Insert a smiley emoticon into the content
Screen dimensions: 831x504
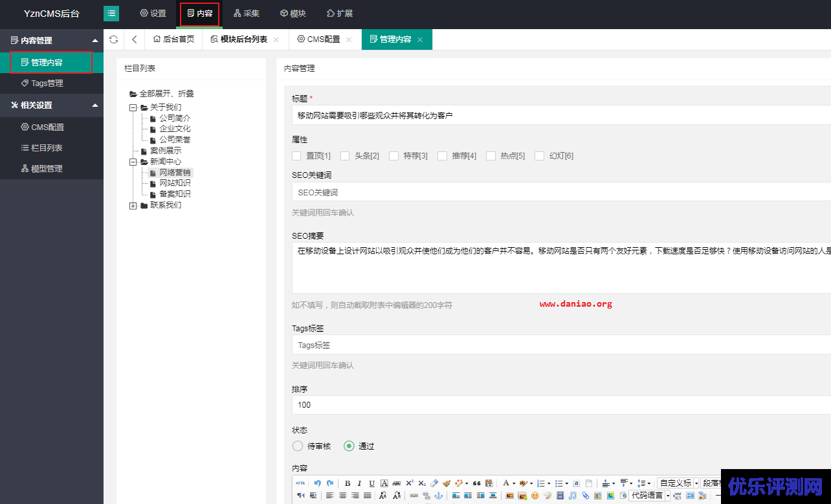(x=534, y=496)
